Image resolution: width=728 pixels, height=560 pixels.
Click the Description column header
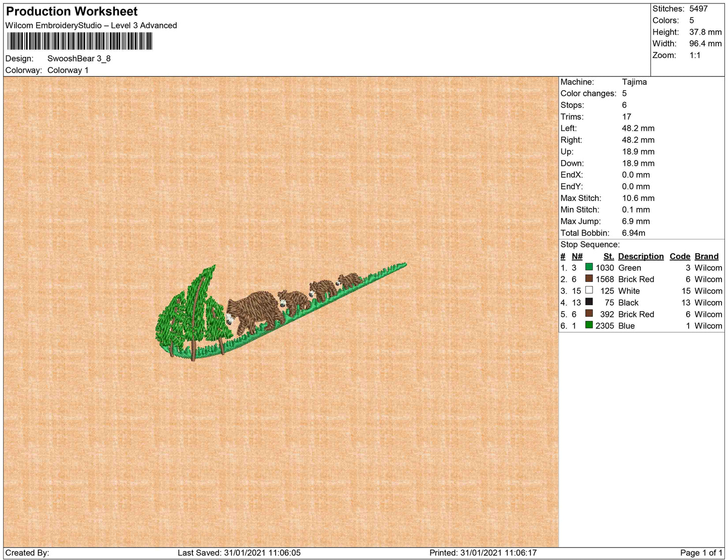pyautogui.click(x=640, y=256)
